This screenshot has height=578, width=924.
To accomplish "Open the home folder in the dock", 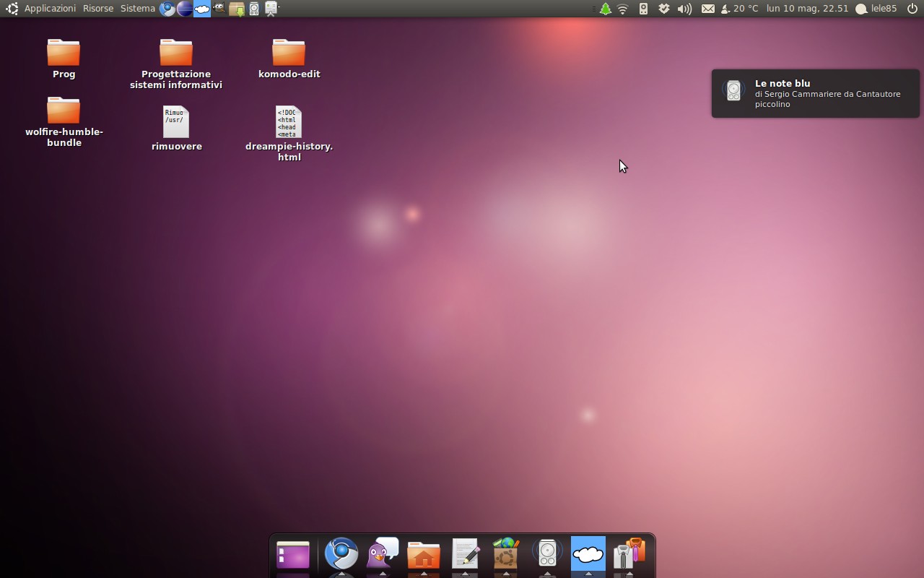I will point(424,555).
